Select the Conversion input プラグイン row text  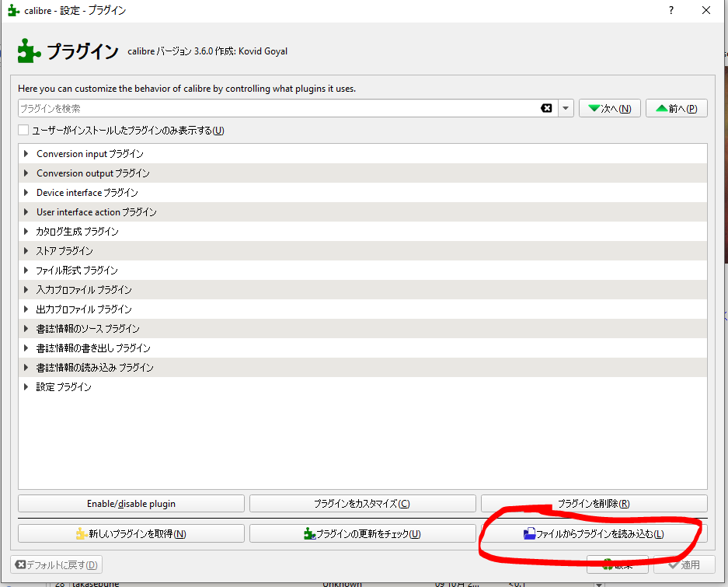click(x=90, y=153)
